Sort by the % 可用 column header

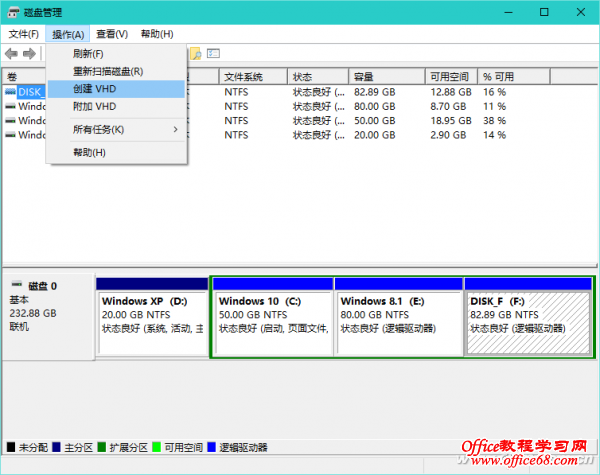coord(514,77)
